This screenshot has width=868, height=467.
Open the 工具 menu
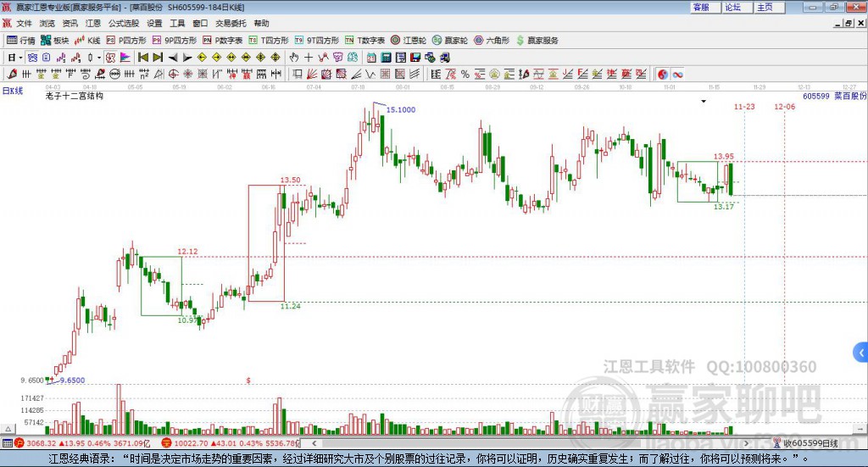point(177,23)
